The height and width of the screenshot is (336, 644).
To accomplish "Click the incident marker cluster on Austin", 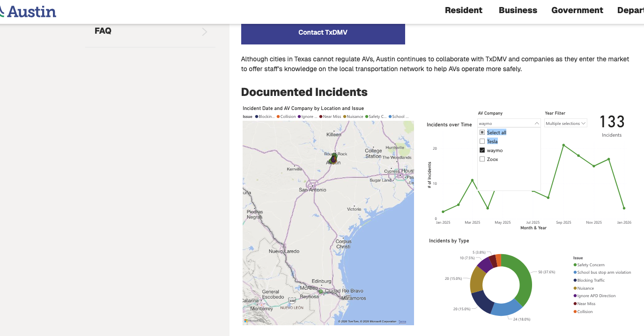I will pos(333,159).
